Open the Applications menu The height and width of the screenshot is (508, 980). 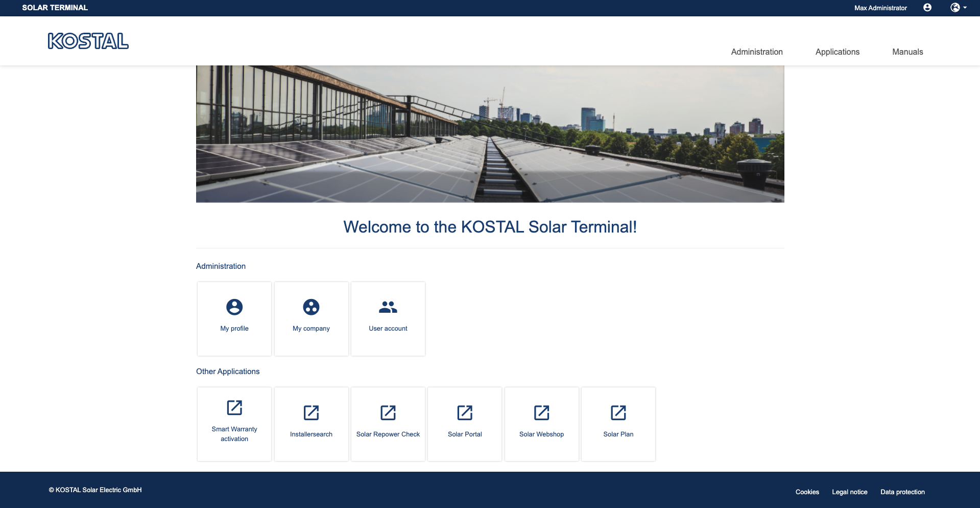(x=838, y=52)
